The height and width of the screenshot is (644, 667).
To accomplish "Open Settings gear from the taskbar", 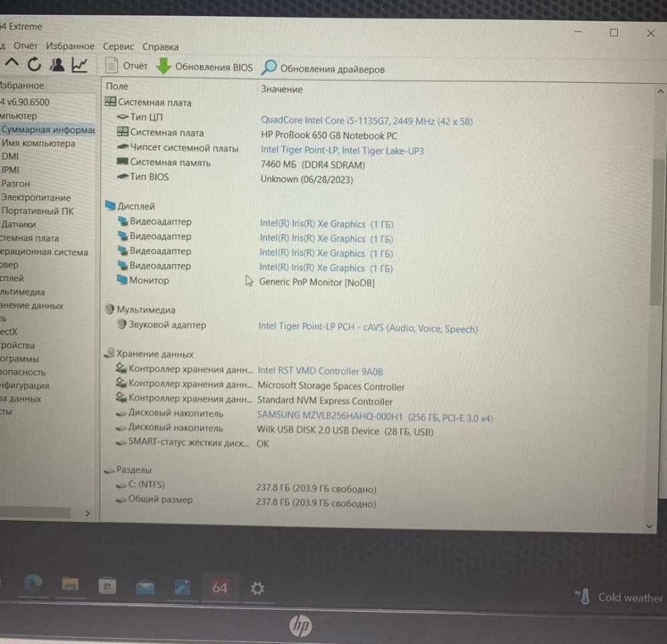I will pyautogui.click(x=257, y=588).
